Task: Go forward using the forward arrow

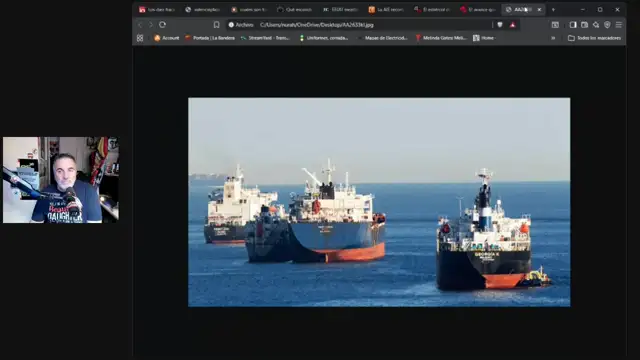Action: 151,25
